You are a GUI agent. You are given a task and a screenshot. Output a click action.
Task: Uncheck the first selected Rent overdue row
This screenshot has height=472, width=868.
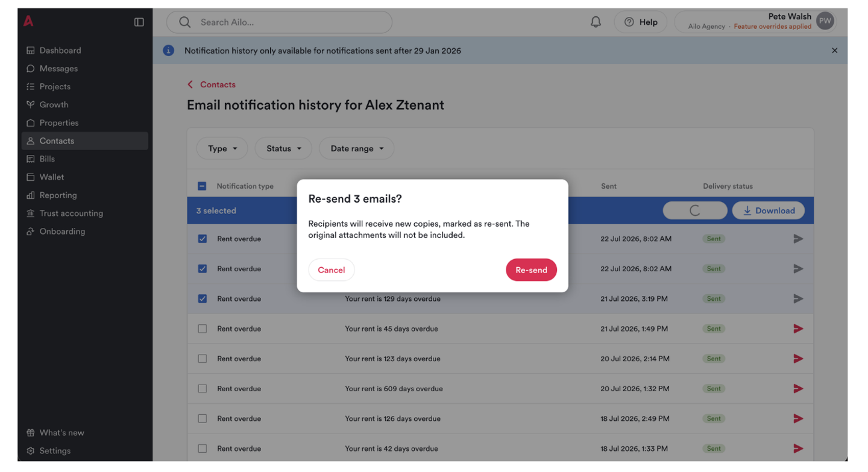[203, 239]
